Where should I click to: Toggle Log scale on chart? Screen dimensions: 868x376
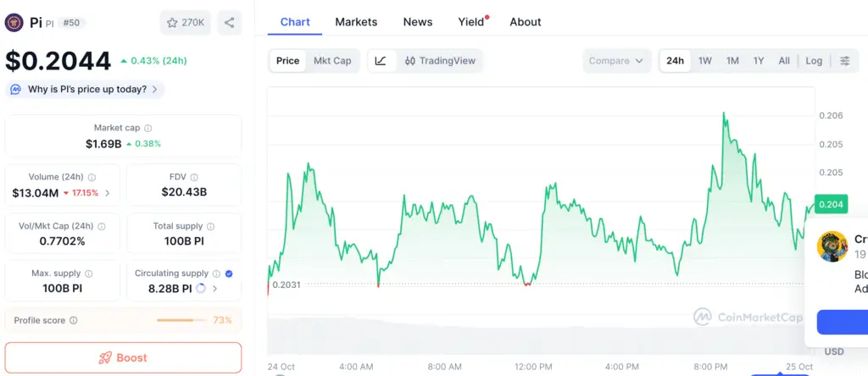[x=814, y=61]
